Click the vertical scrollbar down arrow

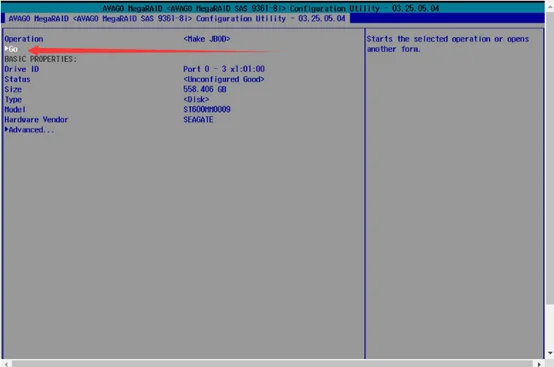pyautogui.click(x=550, y=353)
